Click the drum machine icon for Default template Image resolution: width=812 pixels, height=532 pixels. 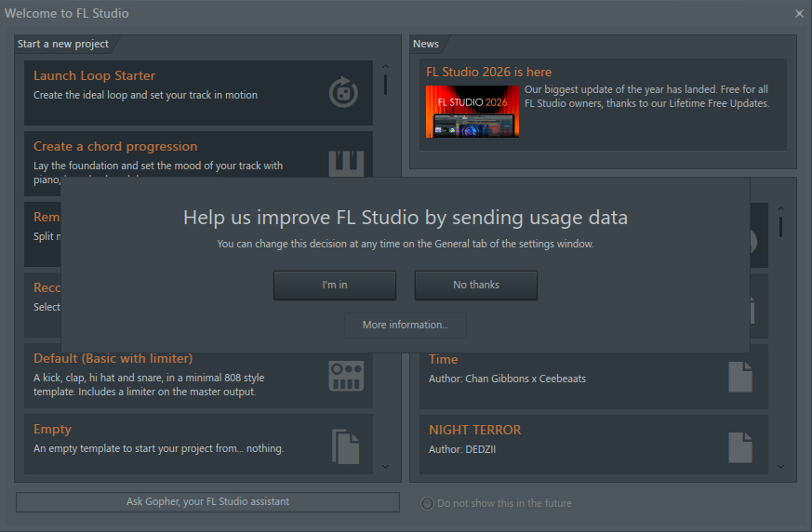tap(346, 376)
